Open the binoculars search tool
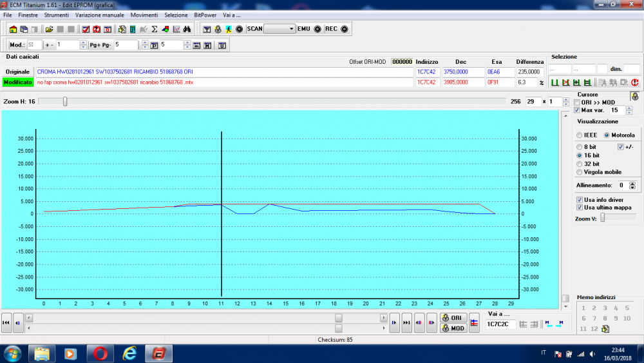 [x=187, y=29]
